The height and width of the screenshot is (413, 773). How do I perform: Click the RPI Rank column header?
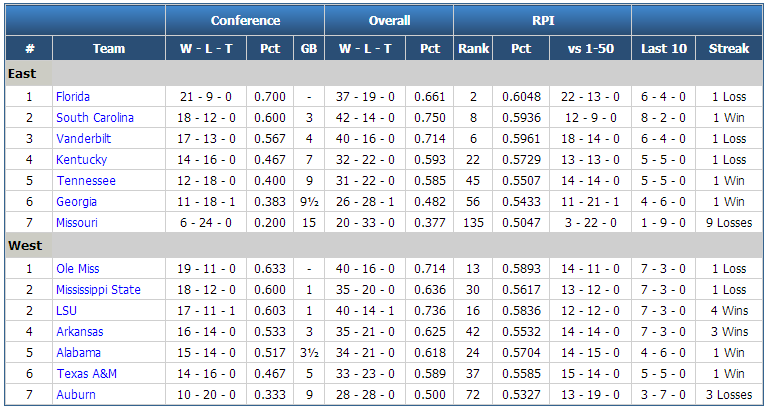click(x=473, y=48)
